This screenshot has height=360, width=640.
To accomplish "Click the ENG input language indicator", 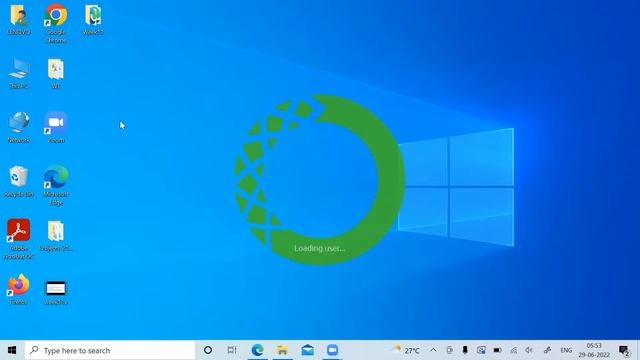I will click(x=566, y=350).
